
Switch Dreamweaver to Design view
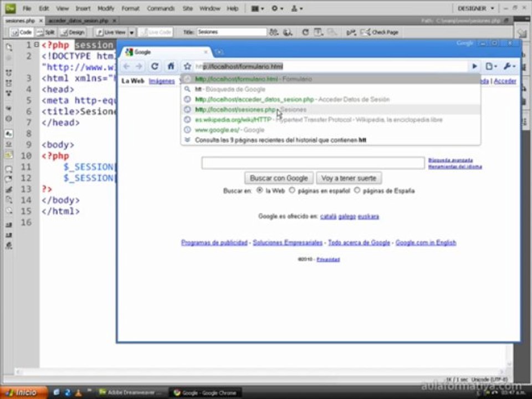pyautogui.click(x=73, y=32)
